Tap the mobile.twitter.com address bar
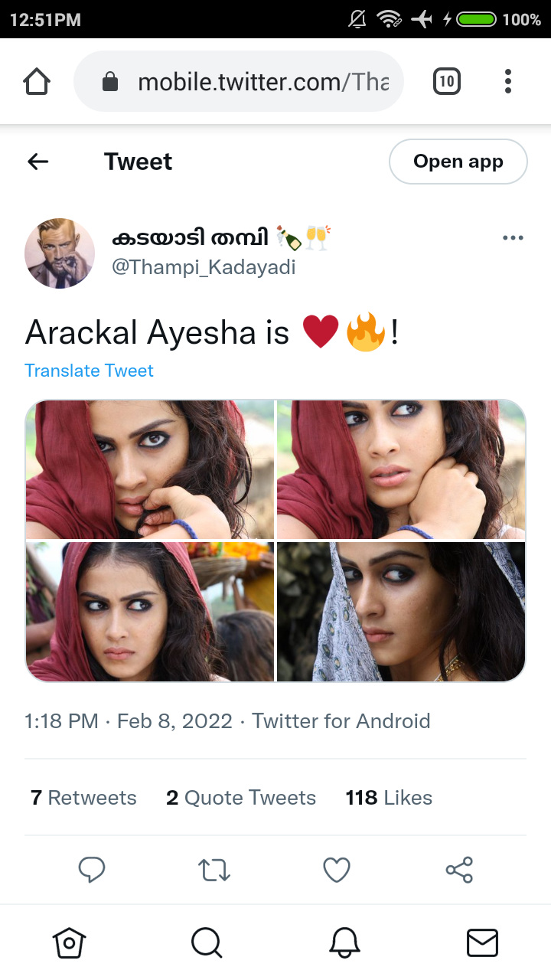Viewport: 551px width, 980px height. pos(238,81)
